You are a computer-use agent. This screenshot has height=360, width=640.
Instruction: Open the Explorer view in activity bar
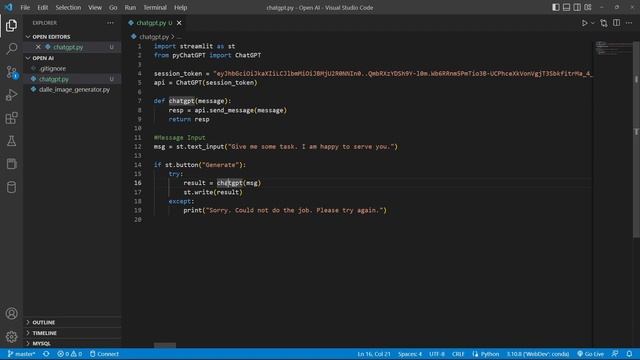coord(11,25)
